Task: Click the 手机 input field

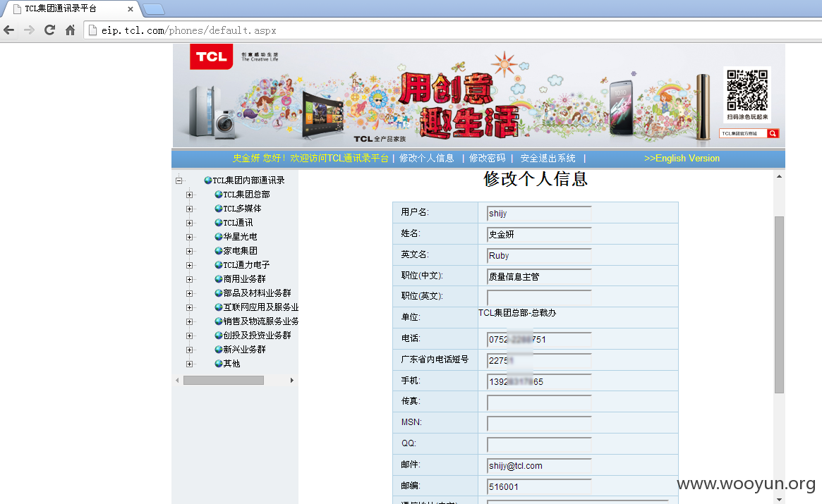Action: [539, 381]
